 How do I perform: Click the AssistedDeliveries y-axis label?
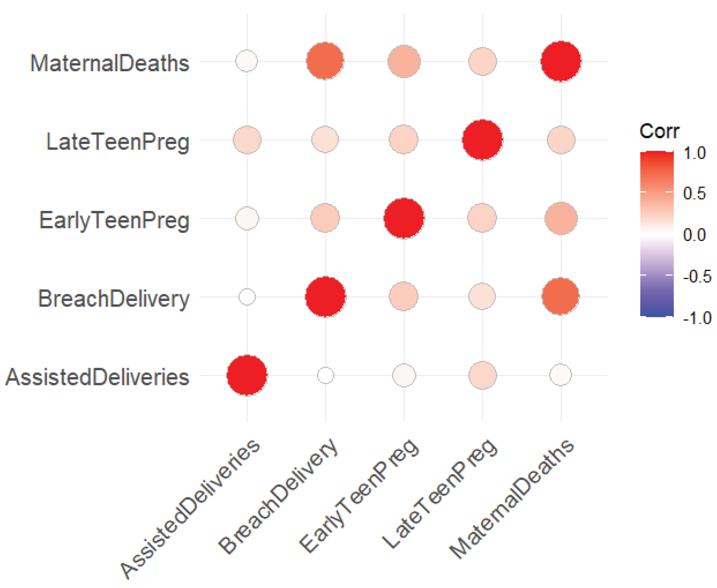(97, 377)
